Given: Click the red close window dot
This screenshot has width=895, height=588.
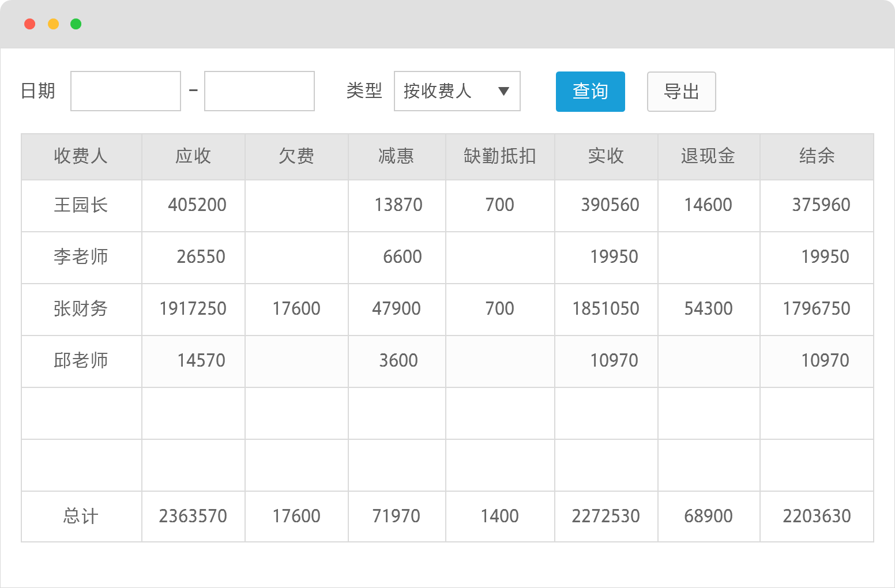Looking at the screenshot, I should (30, 24).
